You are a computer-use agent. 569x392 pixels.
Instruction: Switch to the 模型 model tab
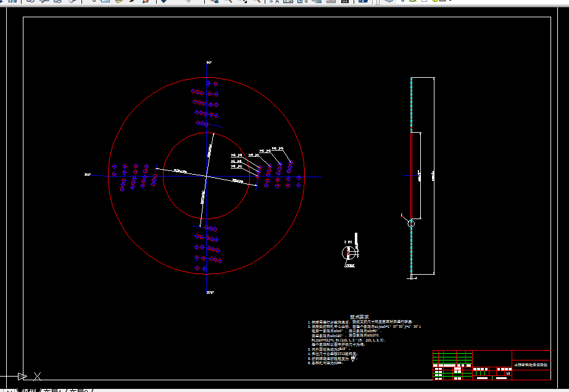point(29,390)
